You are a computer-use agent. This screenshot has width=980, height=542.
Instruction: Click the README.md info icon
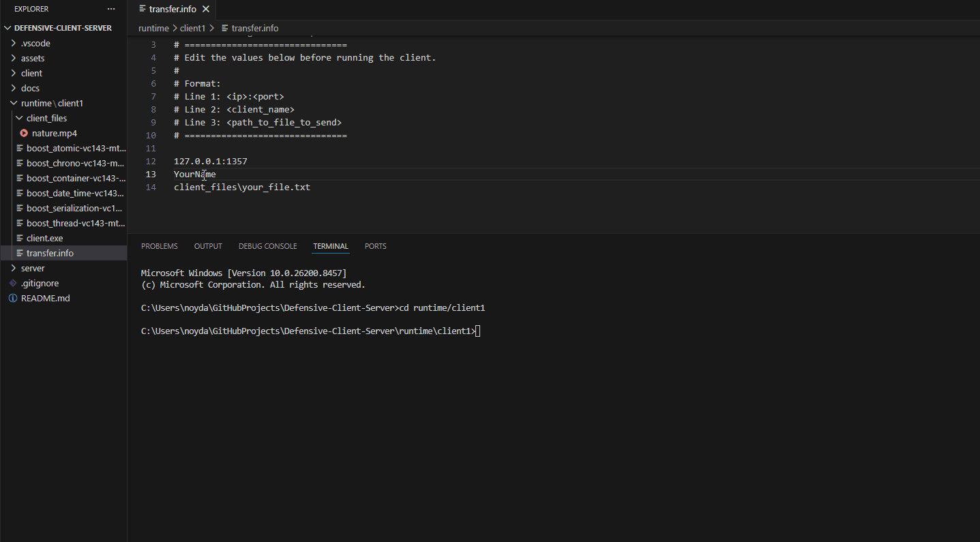pos(13,298)
